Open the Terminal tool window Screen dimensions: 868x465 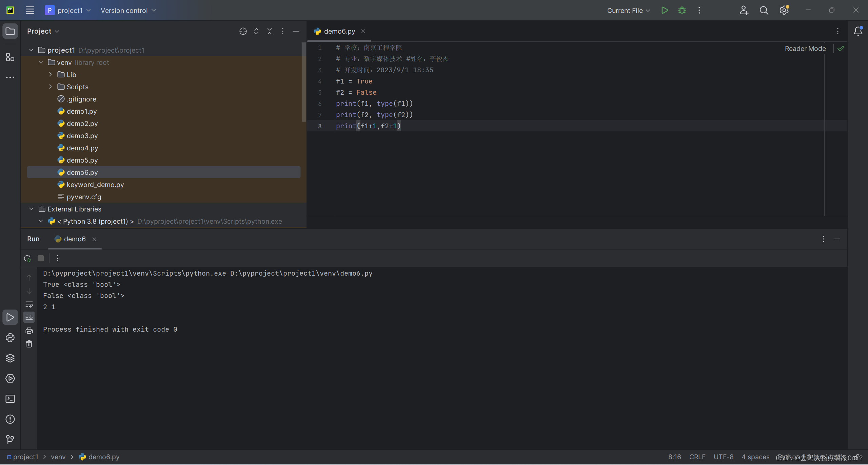coord(10,399)
